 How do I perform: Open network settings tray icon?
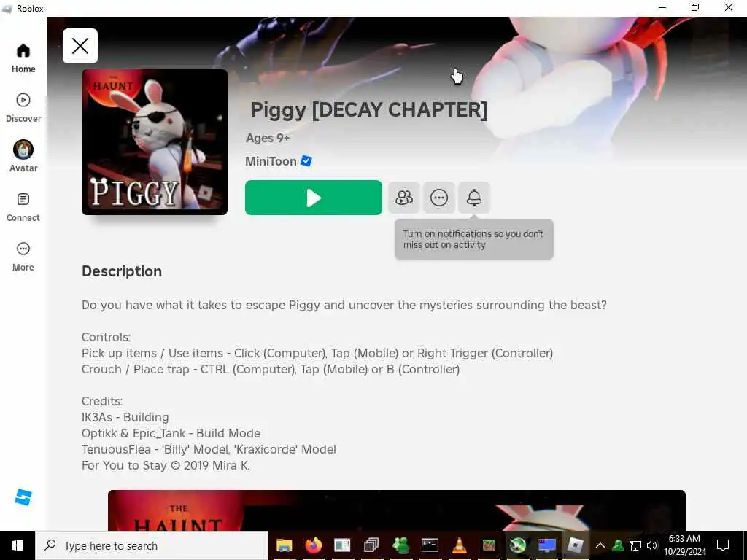click(x=635, y=545)
